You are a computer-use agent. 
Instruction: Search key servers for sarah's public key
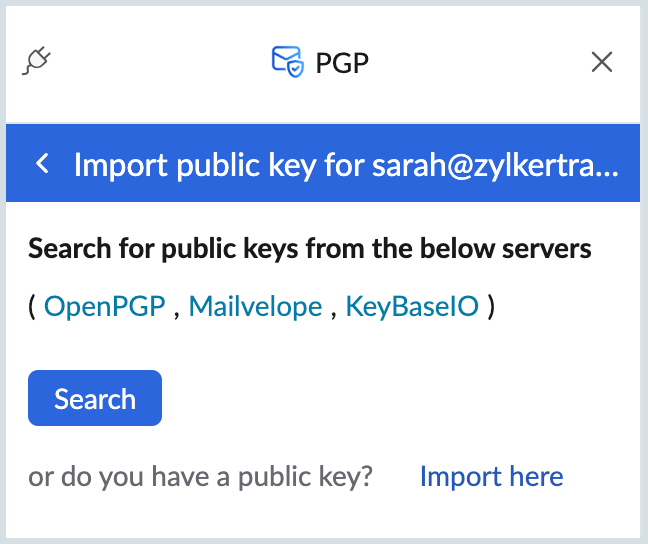point(95,398)
